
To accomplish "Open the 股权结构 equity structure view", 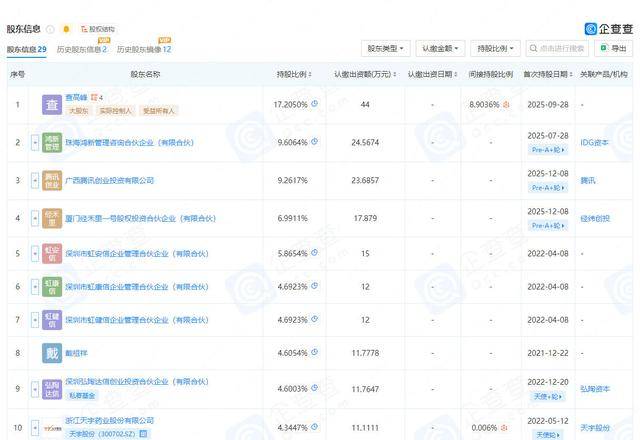I will coord(98,29).
